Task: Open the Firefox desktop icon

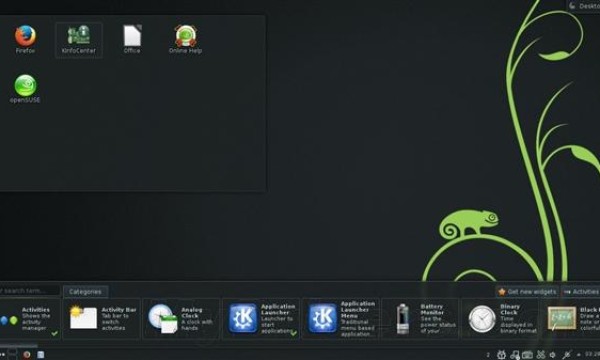Action: tap(25, 39)
